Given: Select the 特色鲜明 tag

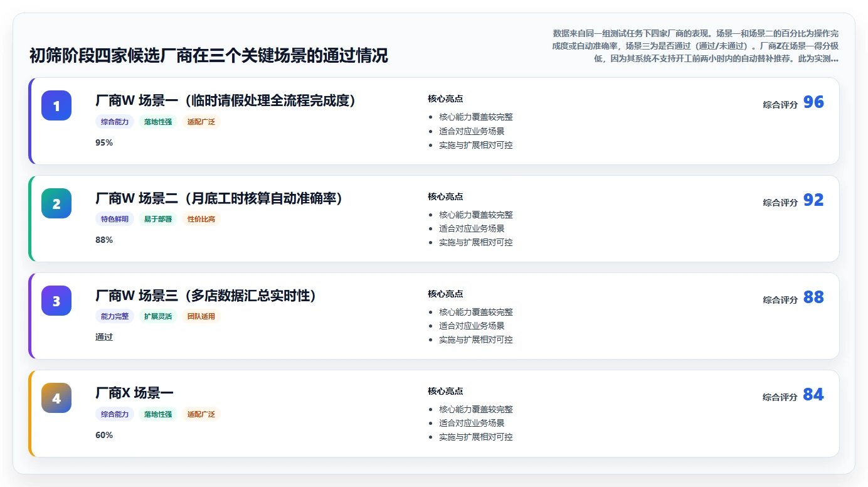Looking at the screenshot, I should tap(115, 219).
